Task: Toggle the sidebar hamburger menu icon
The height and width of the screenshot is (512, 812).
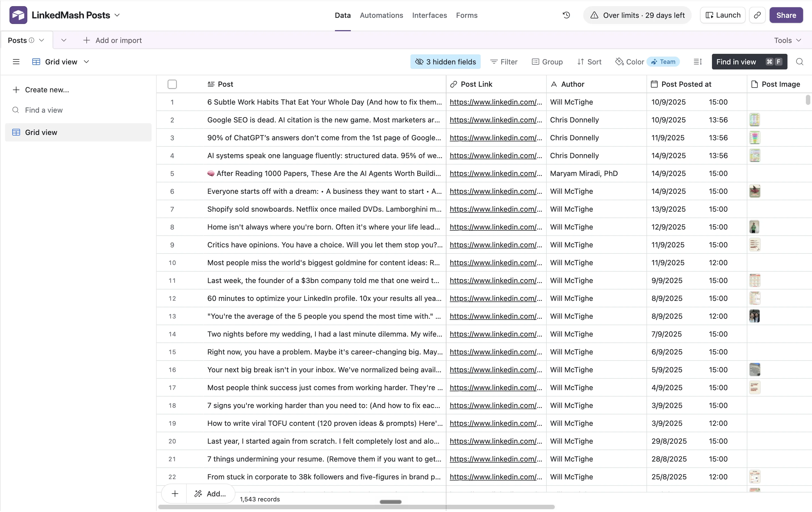Action: click(16, 62)
